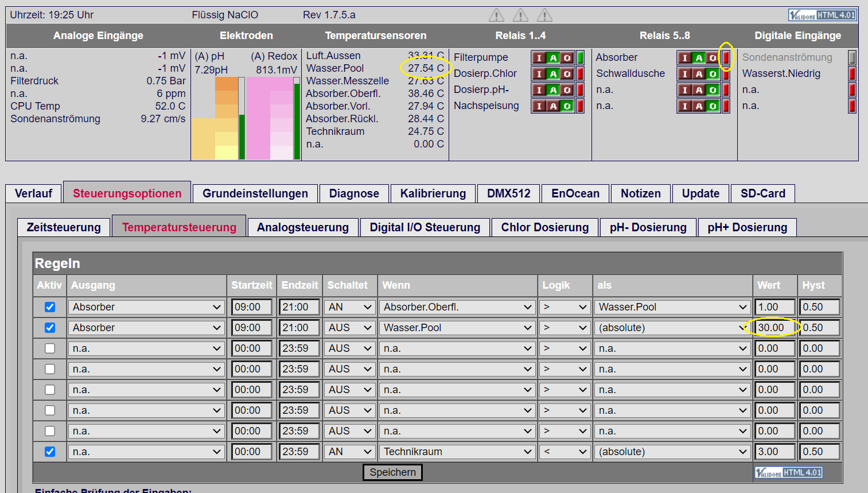Turn Nachspeisung relay to A
The width and height of the screenshot is (868, 493).
coord(553,106)
